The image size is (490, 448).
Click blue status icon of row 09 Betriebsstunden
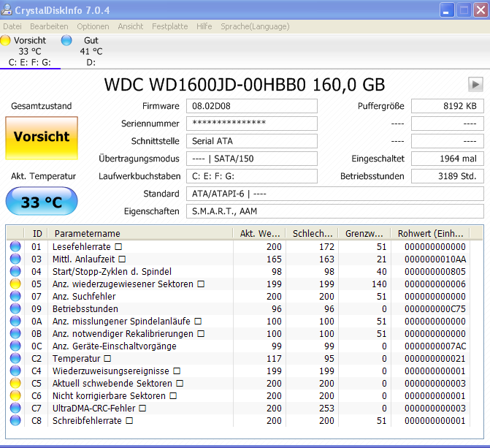15,309
